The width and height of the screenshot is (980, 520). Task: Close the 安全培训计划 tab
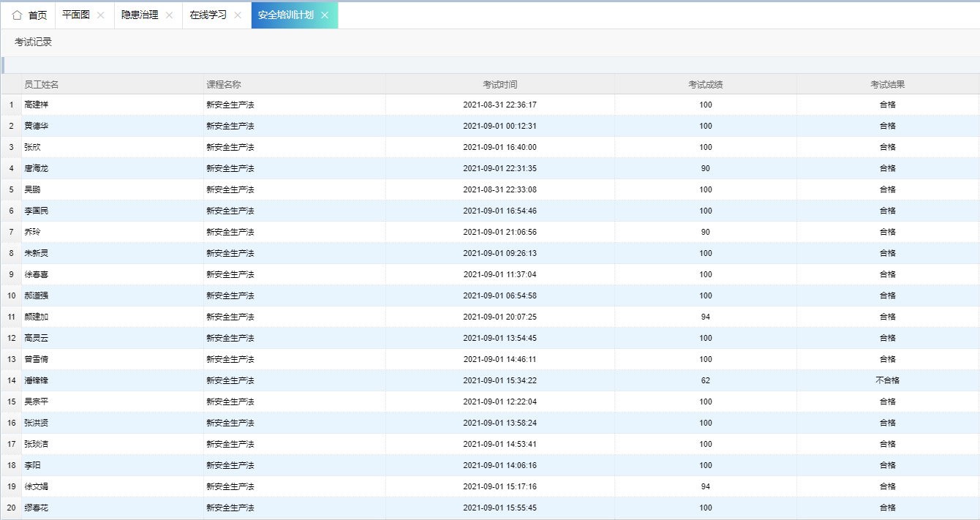pyautogui.click(x=325, y=15)
